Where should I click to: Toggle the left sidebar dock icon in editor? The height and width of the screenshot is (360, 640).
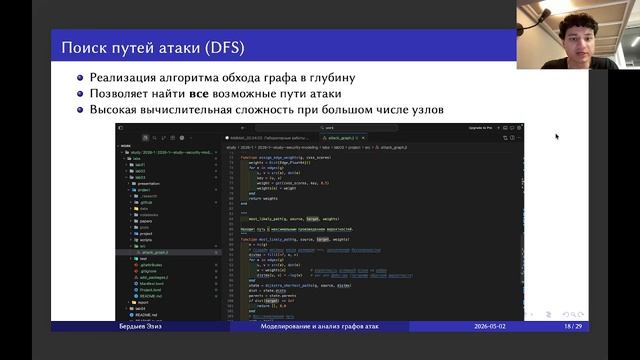[121, 128]
